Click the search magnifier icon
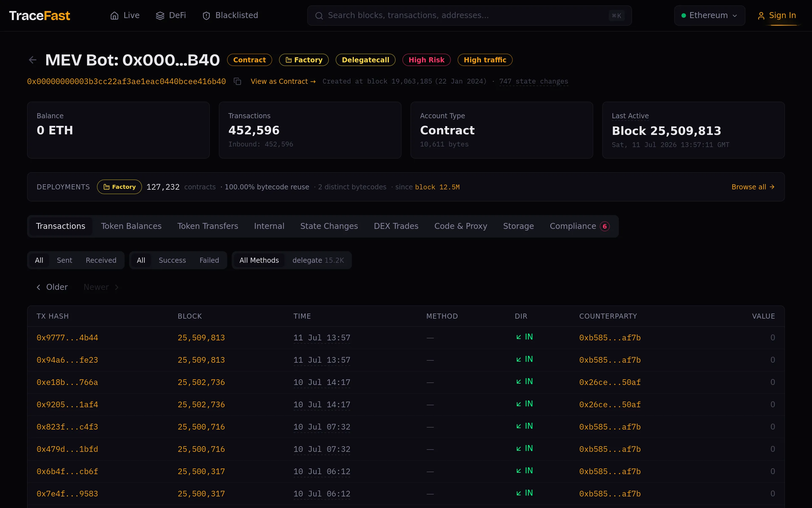Viewport: 812px width, 508px height. pos(319,16)
